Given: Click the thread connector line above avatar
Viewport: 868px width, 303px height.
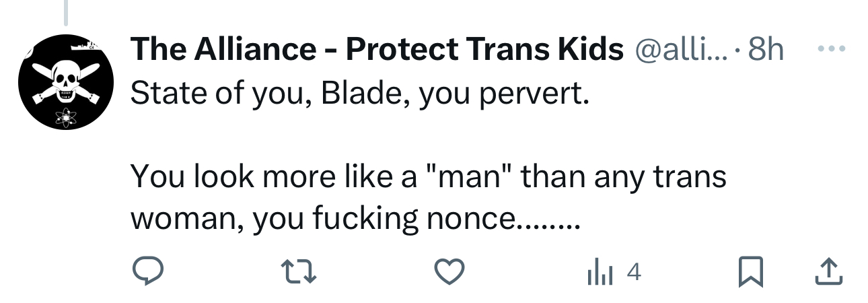Looking at the screenshot, I should (x=65, y=12).
